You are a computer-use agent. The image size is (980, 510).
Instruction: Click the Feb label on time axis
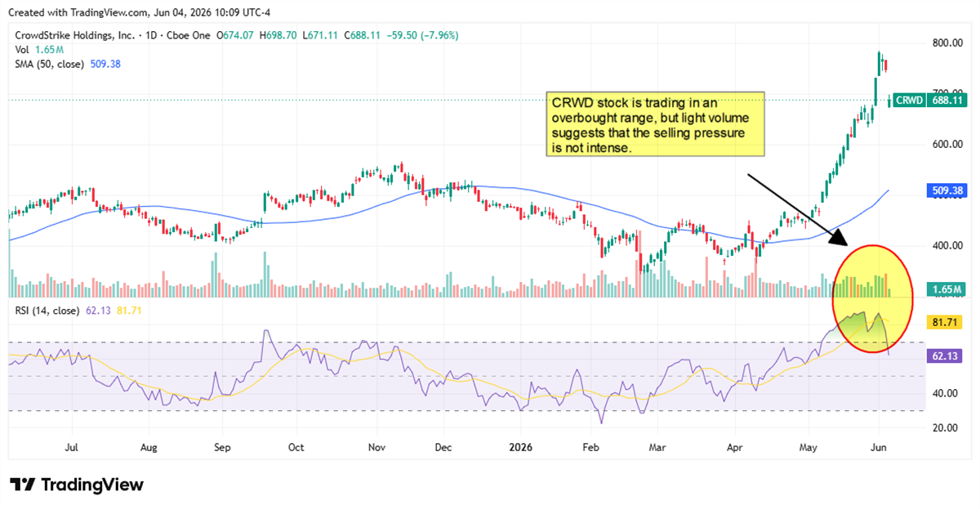pyautogui.click(x=591, y=447)
